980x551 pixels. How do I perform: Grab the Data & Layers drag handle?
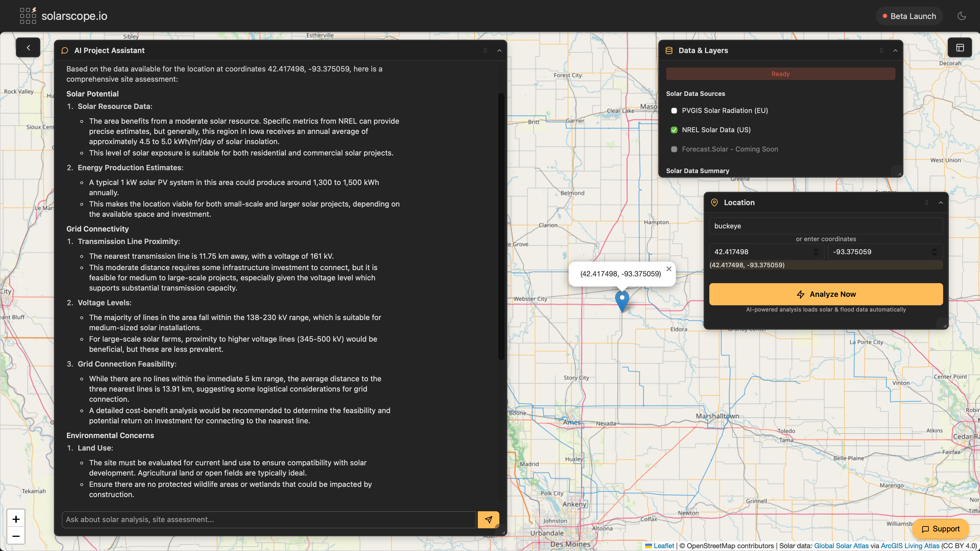[881, 51]
